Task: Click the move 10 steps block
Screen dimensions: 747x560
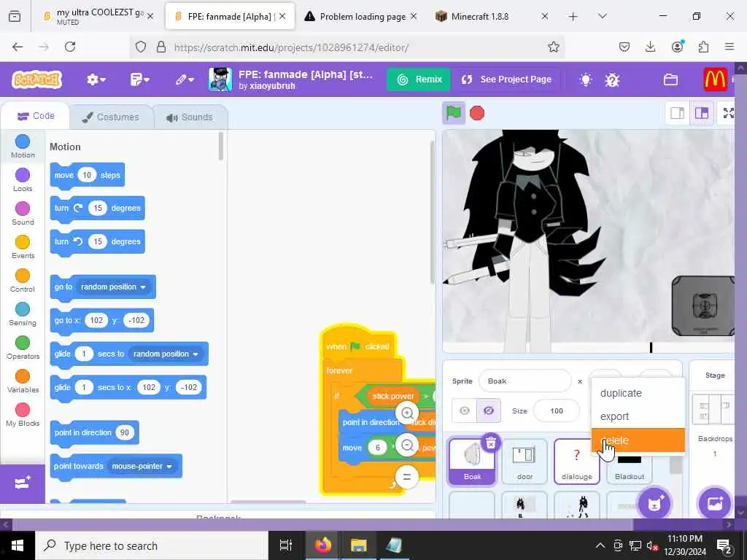Action: (88, 175)
